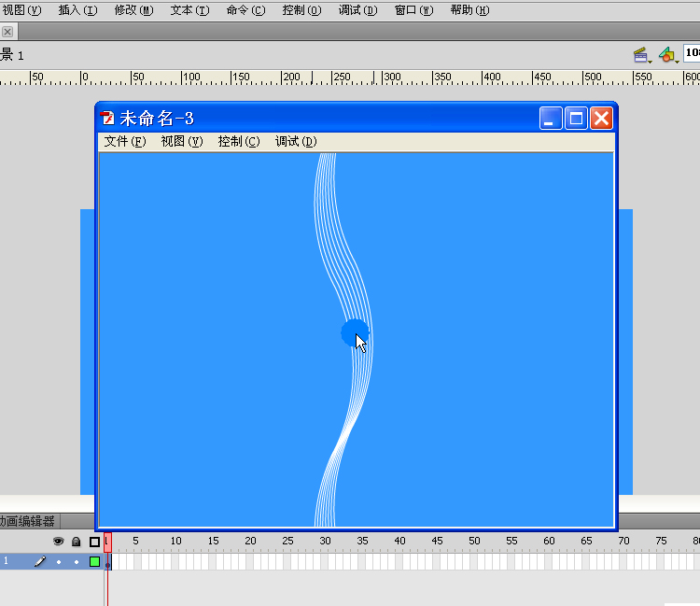Image resolution: width=700 pixels, height=606 pixels.
Task: Open the 修改(M) menu
Action: 133,10
